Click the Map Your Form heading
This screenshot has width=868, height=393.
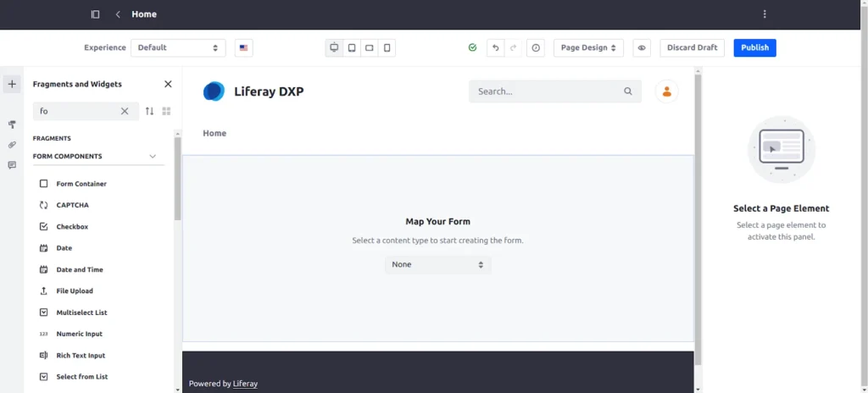pos(438,221)
